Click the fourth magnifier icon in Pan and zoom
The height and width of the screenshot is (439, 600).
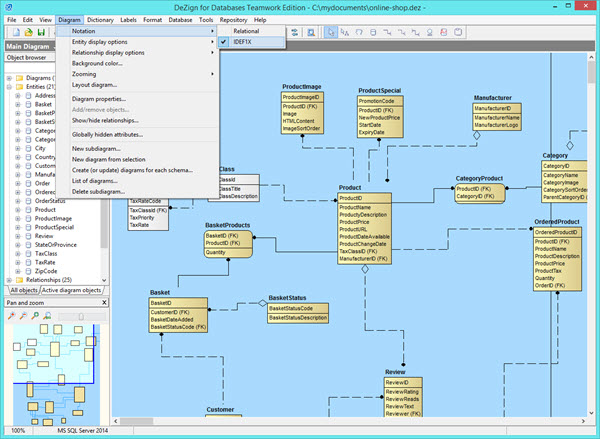coord(47,316)
